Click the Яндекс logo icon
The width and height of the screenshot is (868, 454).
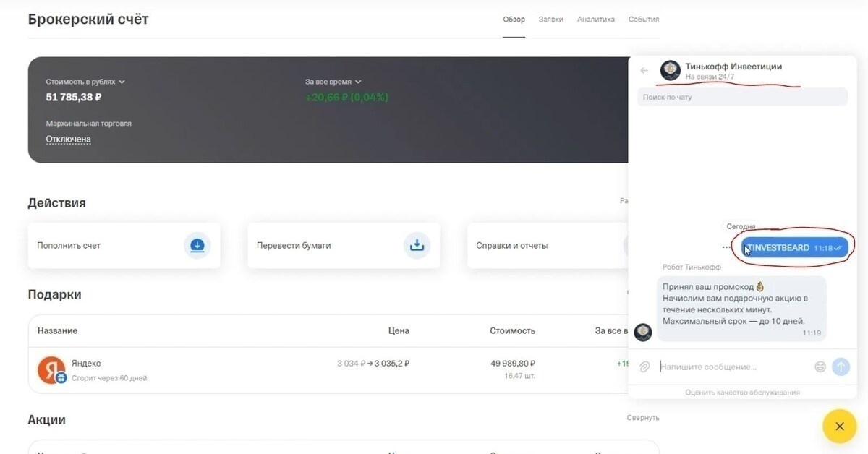(x=51, y=369)
